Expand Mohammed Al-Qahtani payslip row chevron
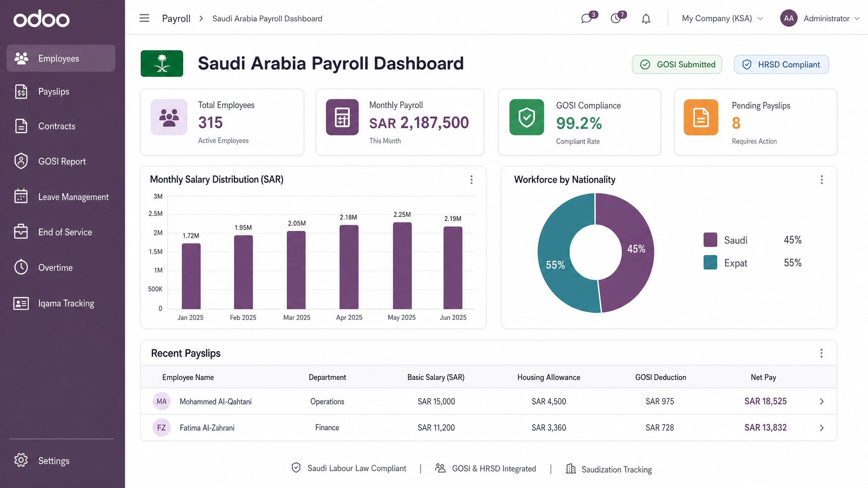Screen dimensions: 868x488 tap(822, 402)
